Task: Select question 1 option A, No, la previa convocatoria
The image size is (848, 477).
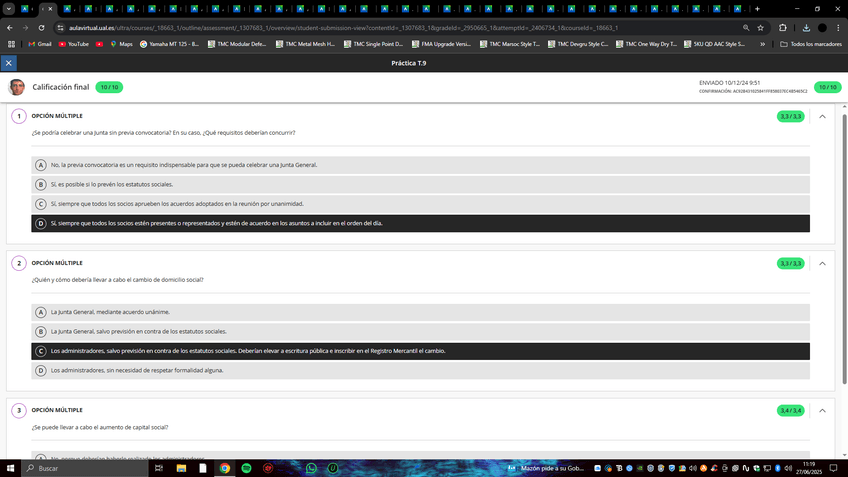Action: [420, 165]
